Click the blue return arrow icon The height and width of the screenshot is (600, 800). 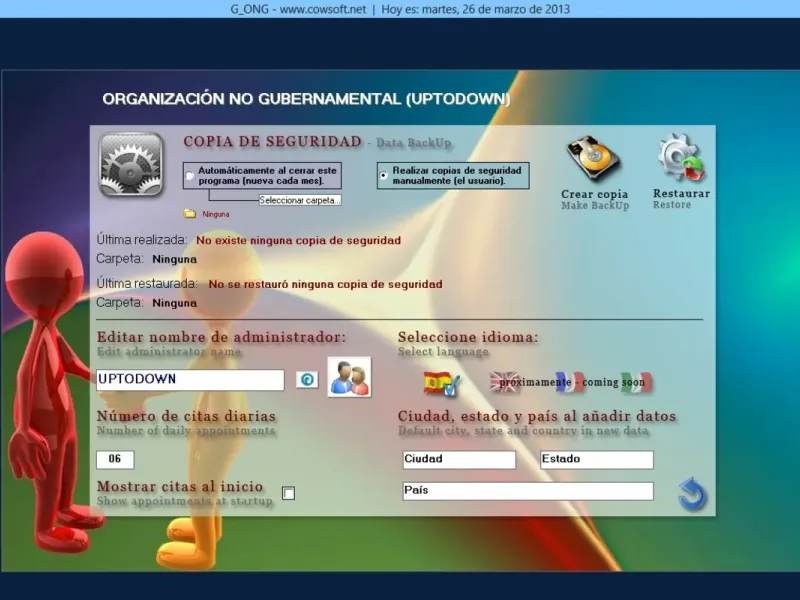[692, 494]
